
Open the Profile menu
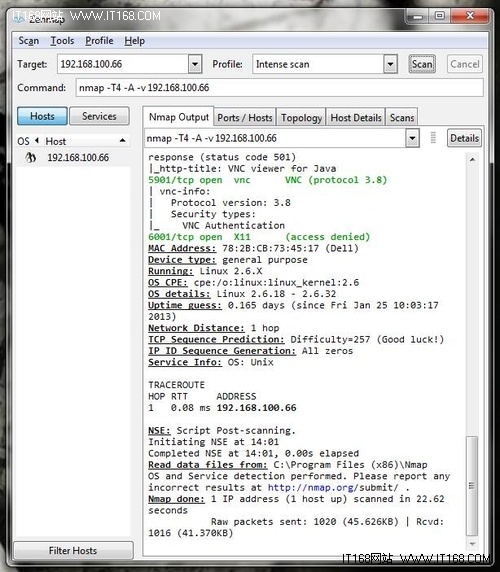99,41
